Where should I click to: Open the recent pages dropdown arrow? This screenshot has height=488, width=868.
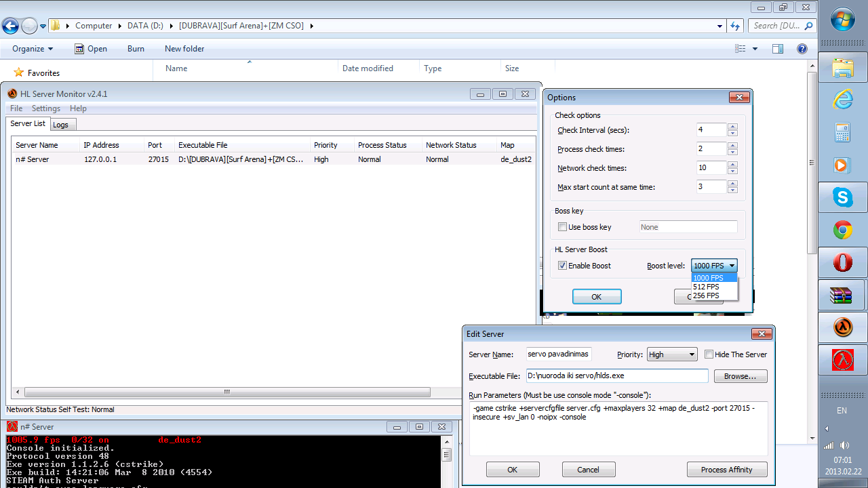[x=43, y=26]
